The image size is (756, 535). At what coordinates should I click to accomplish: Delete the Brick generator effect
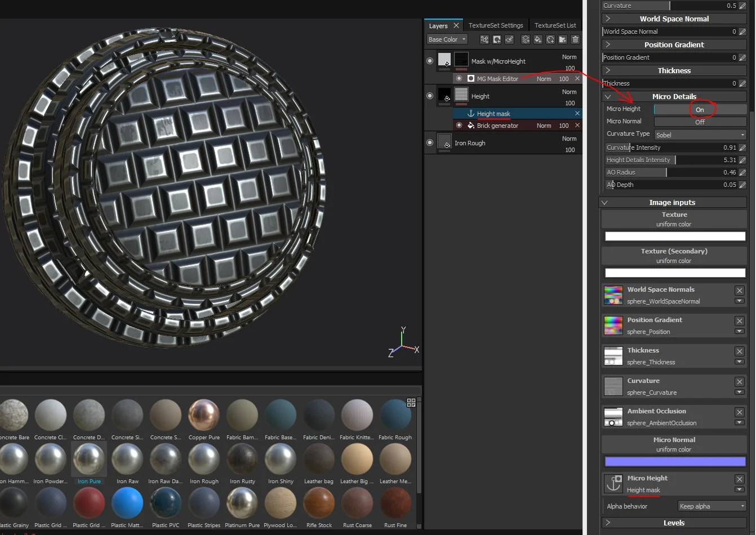point(577,126)
